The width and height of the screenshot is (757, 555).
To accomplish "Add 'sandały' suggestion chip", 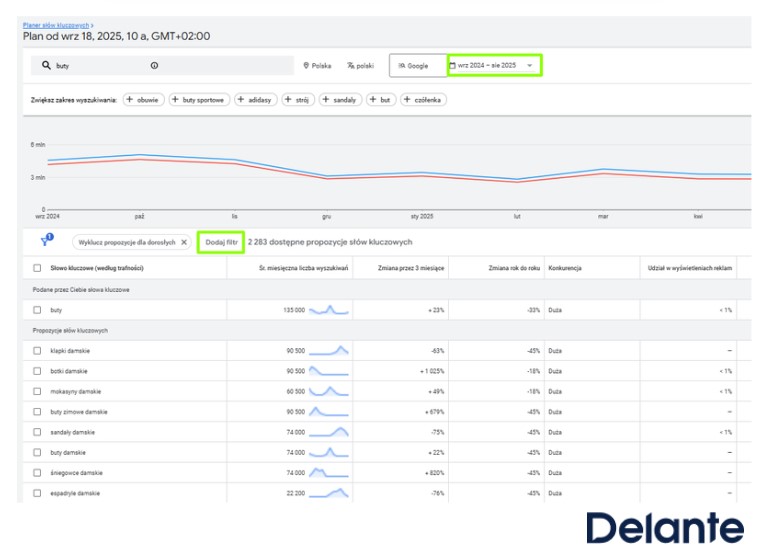I will click(x=342, y=100).
